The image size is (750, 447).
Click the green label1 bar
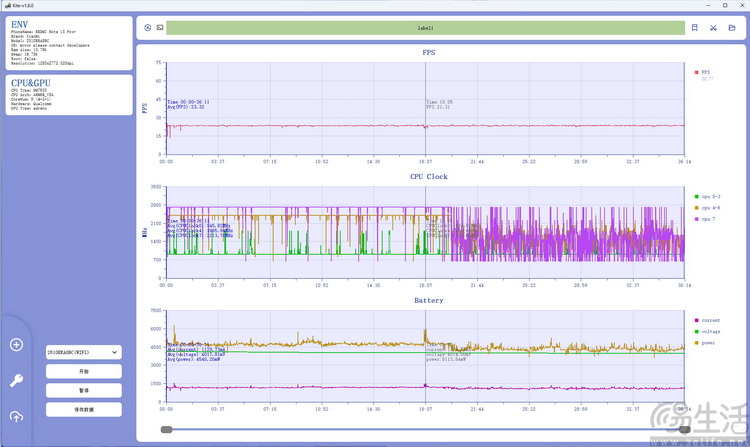tap(425, 28)
